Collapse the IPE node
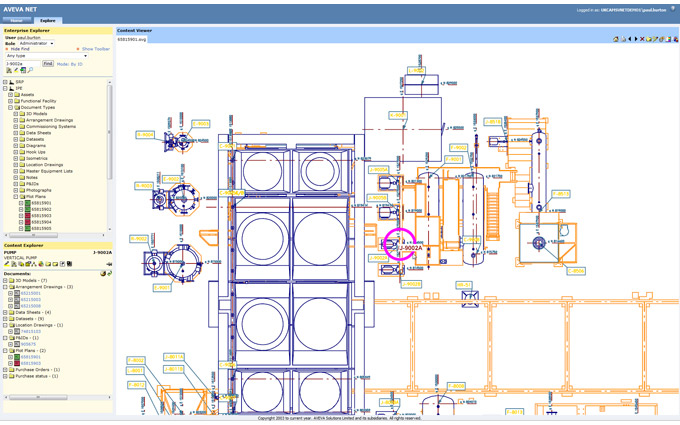The image size is (680, 425). click(x=5, y=88)
